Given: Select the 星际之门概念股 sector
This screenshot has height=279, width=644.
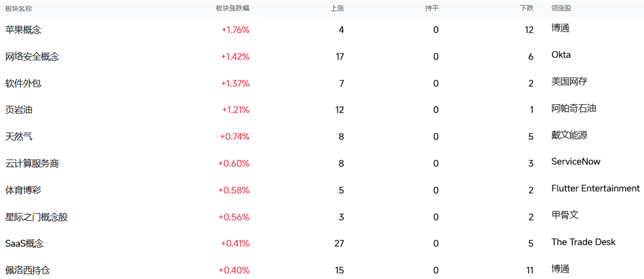Looking at the screenshot, I should pos(36,217).
